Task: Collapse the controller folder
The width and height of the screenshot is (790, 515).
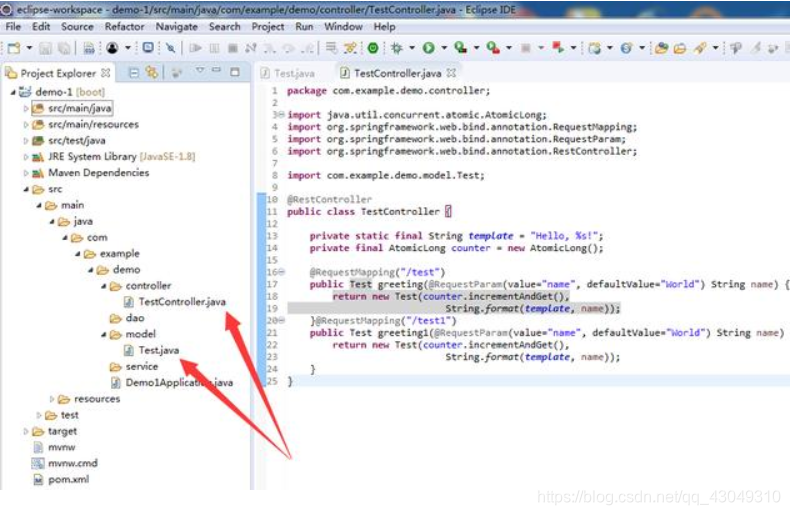Action: pos(103,286)
